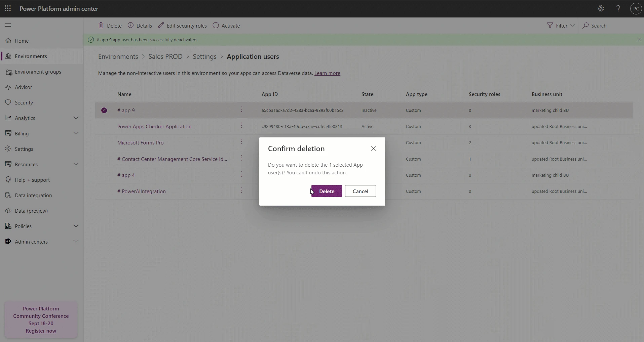
Task: Go to Environment groups in sidebar
Action: pos(38,72)
